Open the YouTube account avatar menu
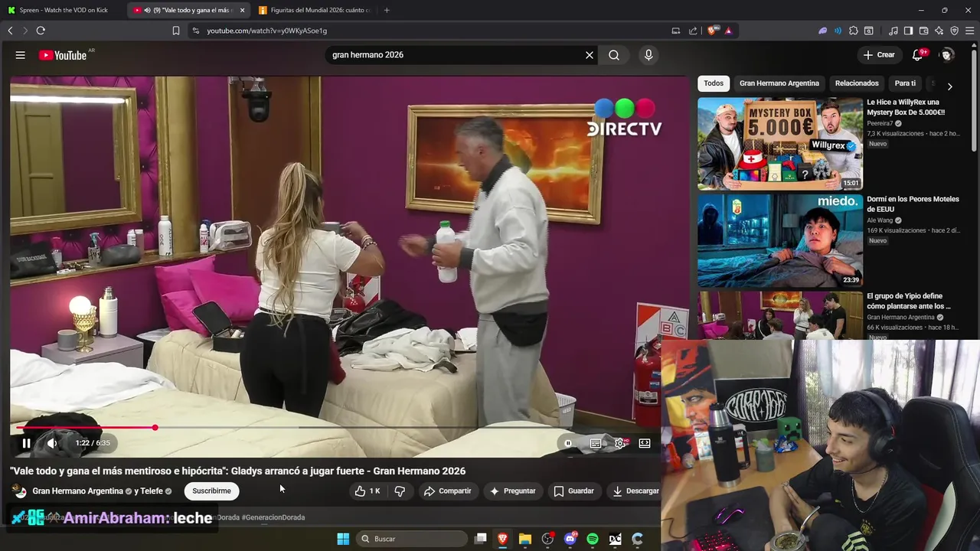 pos(947,55)
